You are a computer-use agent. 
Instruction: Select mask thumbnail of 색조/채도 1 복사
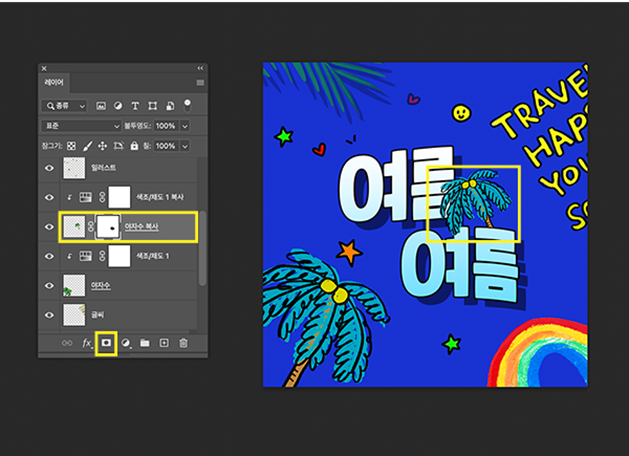coord(119,197)
